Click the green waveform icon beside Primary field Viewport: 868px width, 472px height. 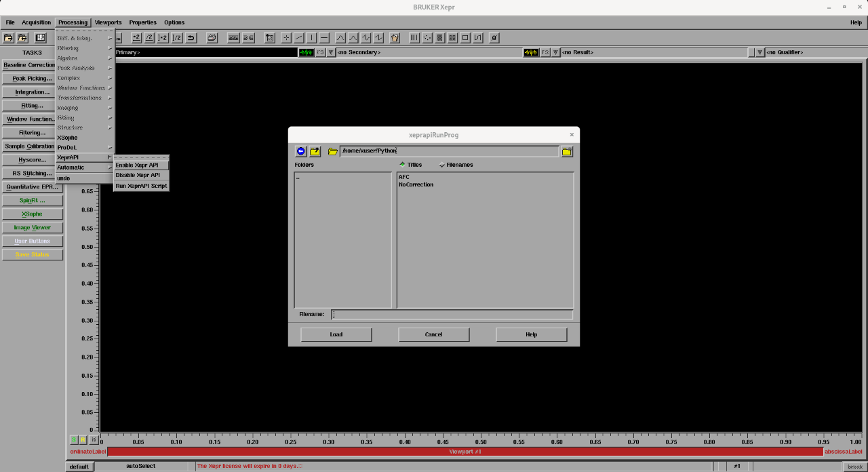point(305,52)
